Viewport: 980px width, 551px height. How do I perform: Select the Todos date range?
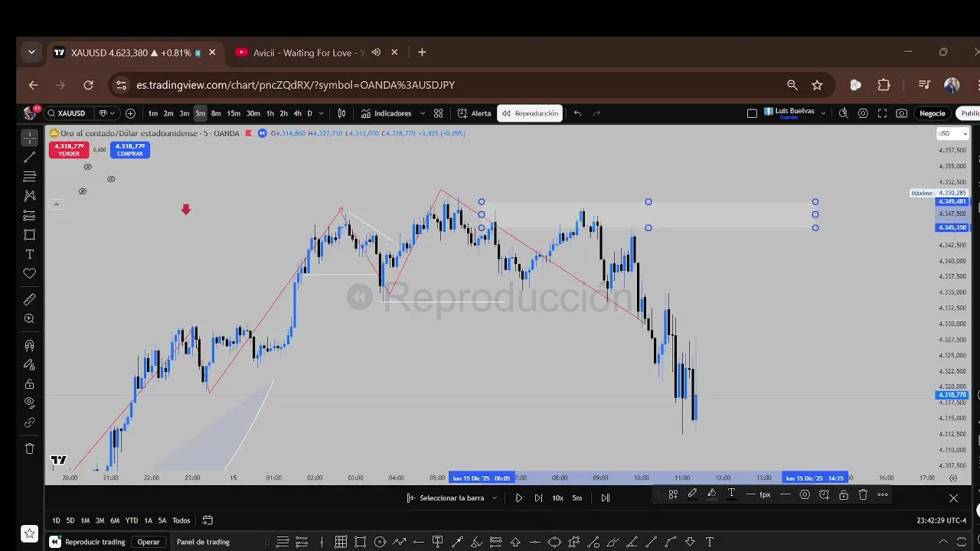tap(181, 520)
